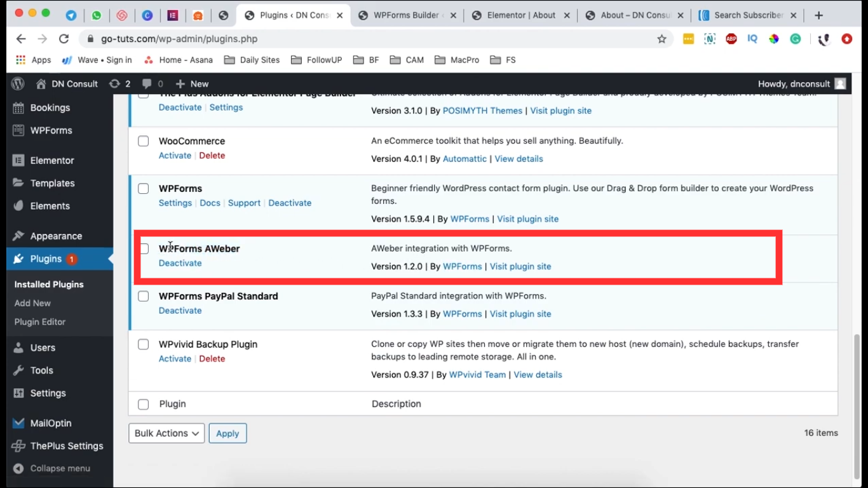868x488 pixels.
Task: Open the Wave • Sign in bookmark
Action: (97, 60)
